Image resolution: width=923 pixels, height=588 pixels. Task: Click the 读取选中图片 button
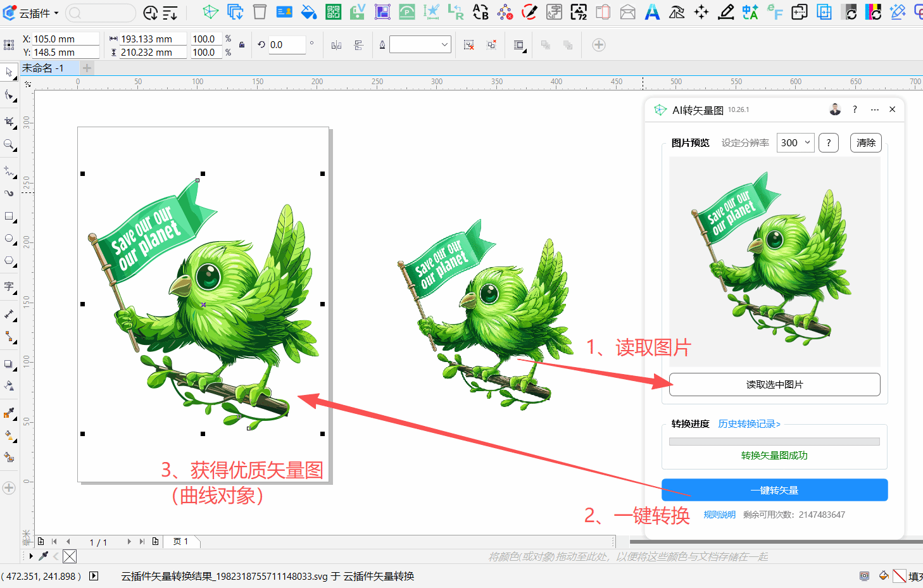[774, 385]
